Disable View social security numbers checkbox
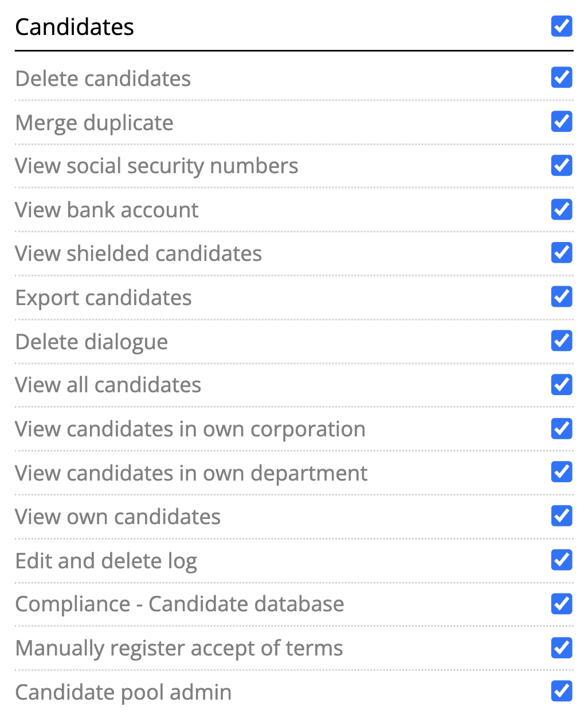This screenshot has width=588, height=718. tap(561, 165)
